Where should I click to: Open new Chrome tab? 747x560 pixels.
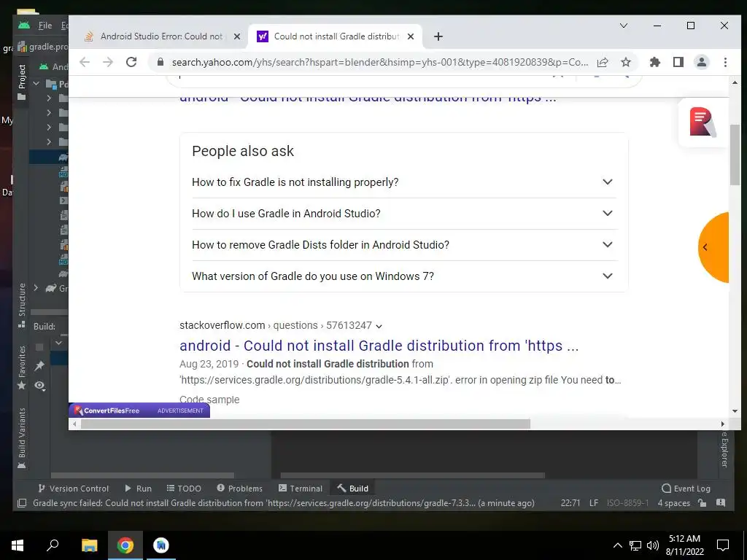pos(438,36)
